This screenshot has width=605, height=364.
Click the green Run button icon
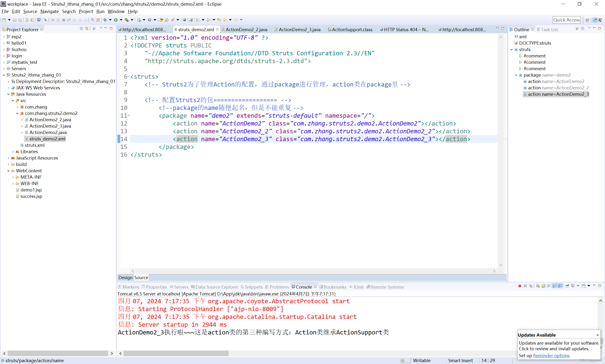pyautogui.click(x=116, y=20)
